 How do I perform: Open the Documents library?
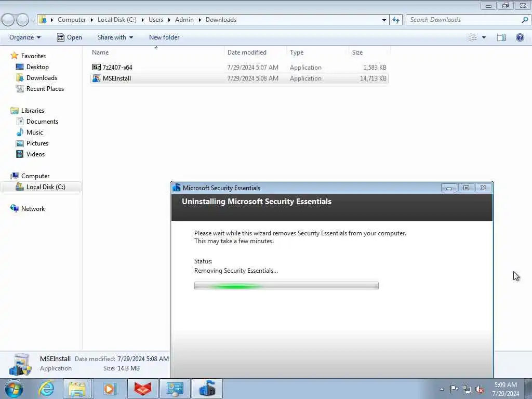click(42, 122)
